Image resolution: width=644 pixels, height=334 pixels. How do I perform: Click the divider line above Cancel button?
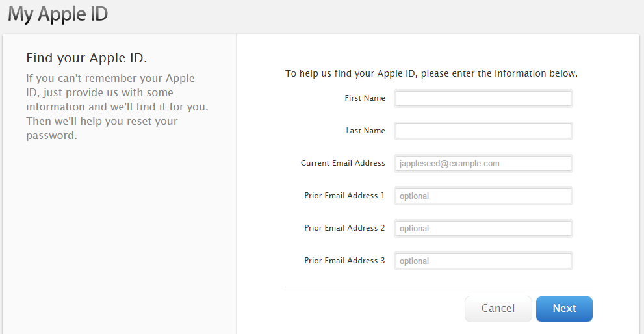click(x=439, y=287)
